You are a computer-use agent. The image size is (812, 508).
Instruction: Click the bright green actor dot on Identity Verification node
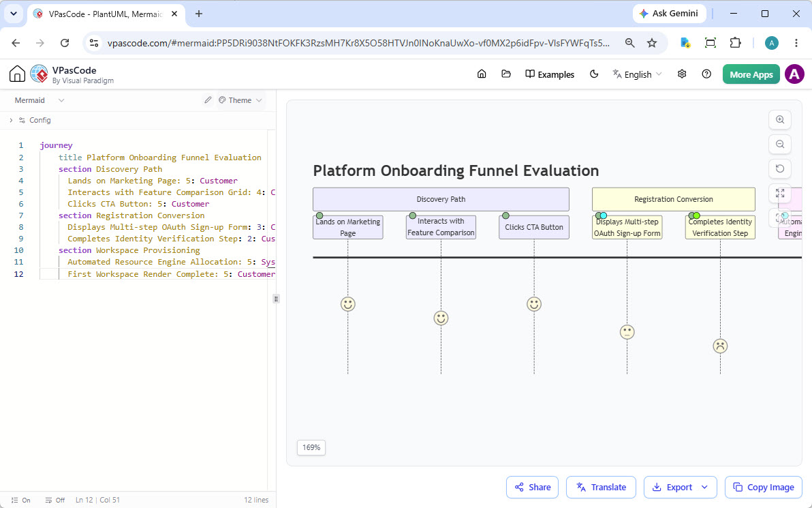coord(696,215)
